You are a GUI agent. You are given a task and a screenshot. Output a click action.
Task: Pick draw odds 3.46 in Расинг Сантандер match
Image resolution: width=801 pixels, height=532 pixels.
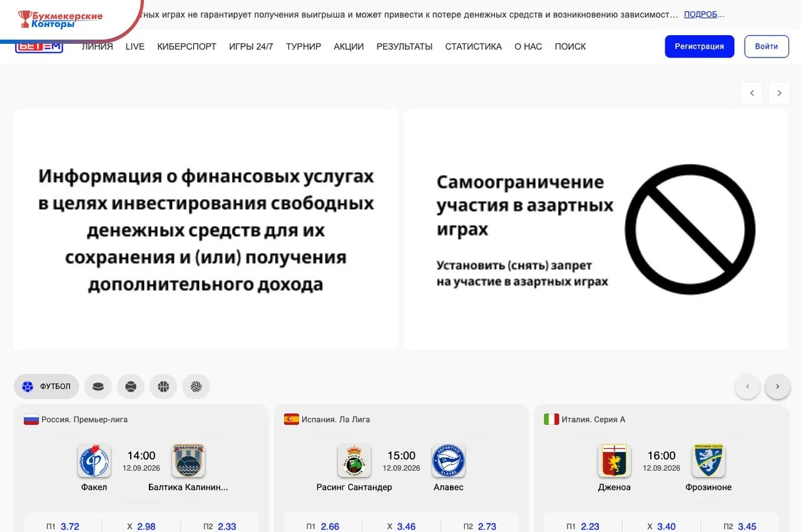[x=401, y=526]
